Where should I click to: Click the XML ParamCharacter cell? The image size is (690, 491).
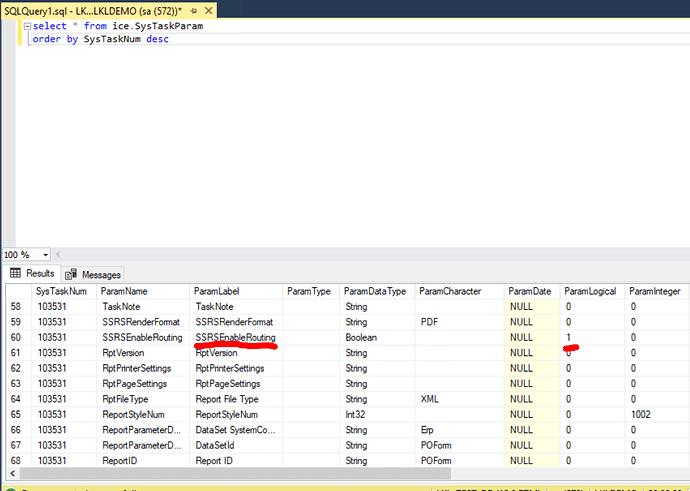click(459, 399)
